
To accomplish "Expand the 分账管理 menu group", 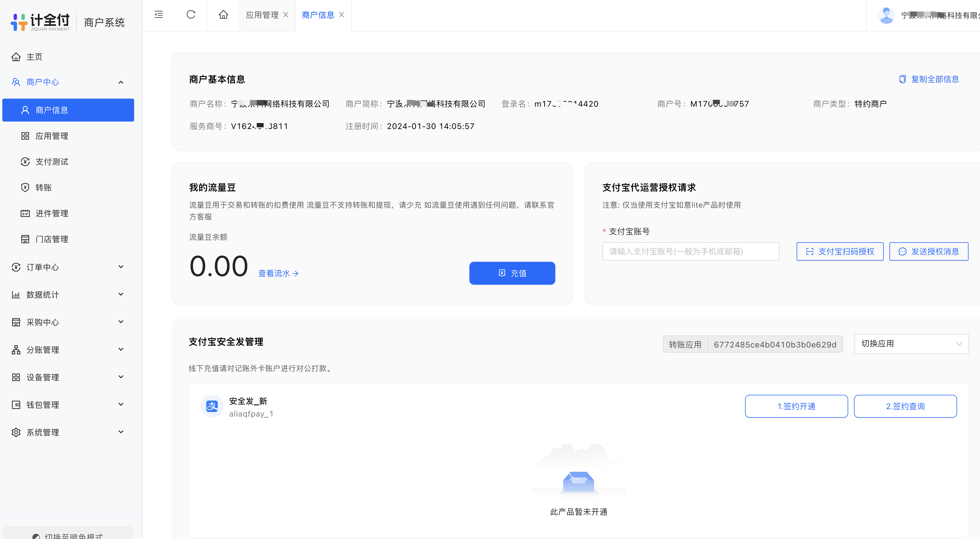I will pyautogui.click(x=68, y=350).
